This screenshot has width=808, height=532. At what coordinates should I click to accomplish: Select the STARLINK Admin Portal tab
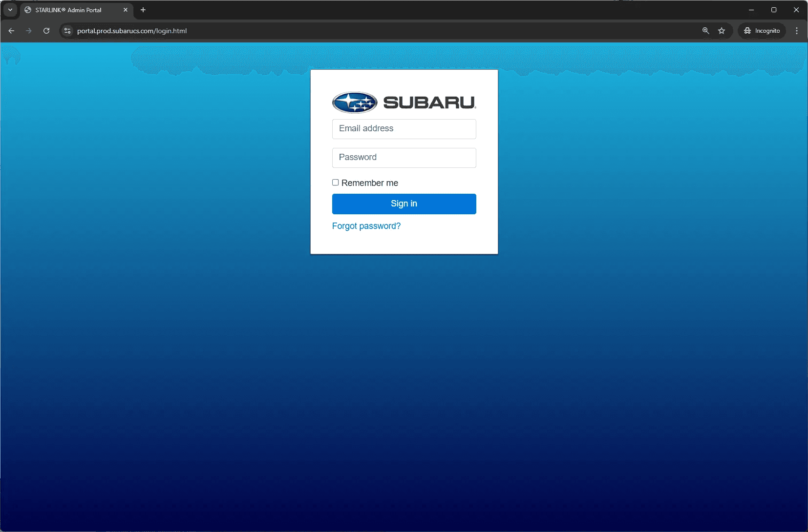coord(77,10)
